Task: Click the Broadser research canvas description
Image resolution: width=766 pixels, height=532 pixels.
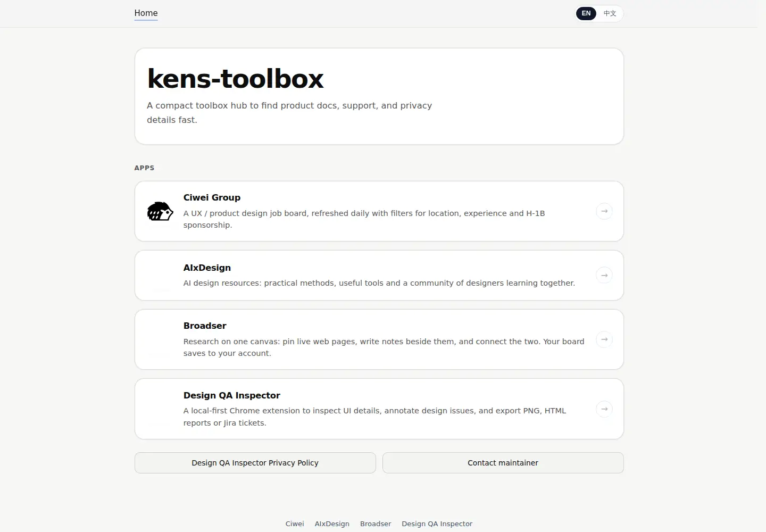Action: click(384, 347)
